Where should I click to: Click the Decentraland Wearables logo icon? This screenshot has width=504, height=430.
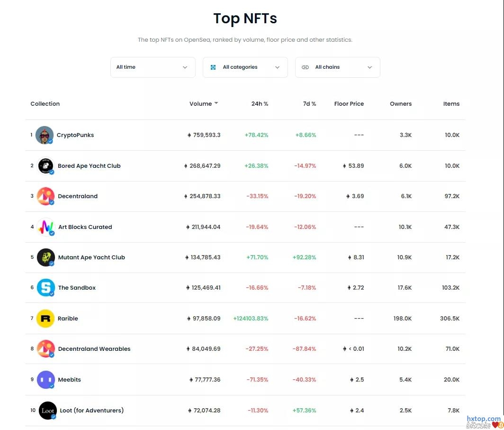(45, 349)
